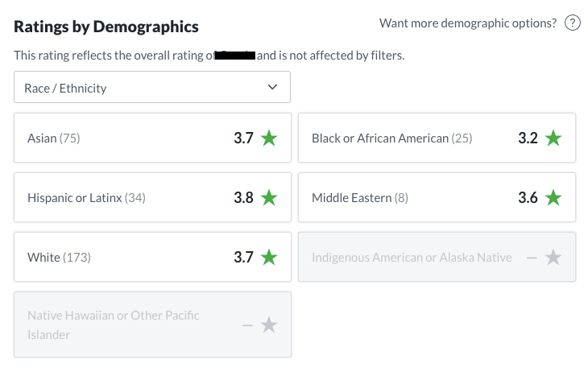The width and height of the screenshot is (588, 372).
Task: Click the star for Middle Eastern rating
Action: 553,197
